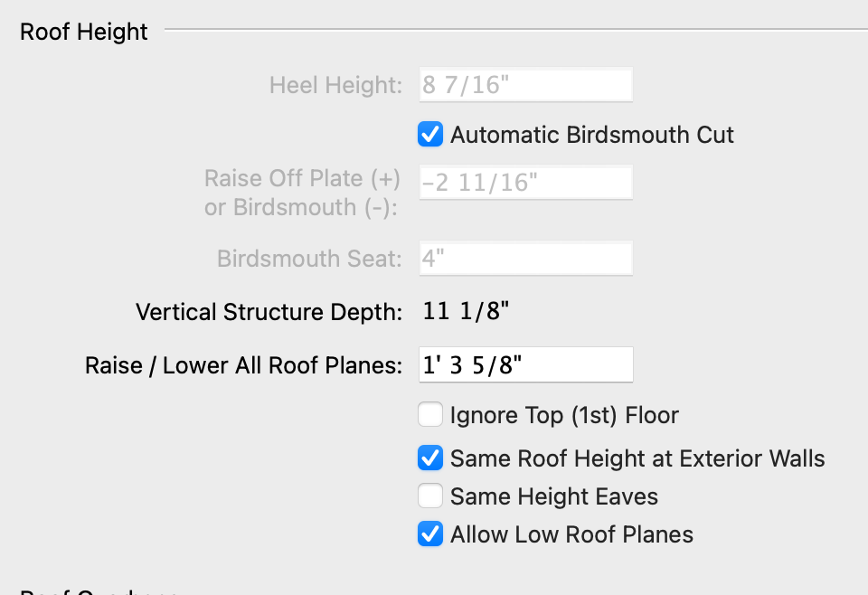Enable the Ignore Top (1st) Floor checkbox

pyautogui.click(x=430, y=416)
